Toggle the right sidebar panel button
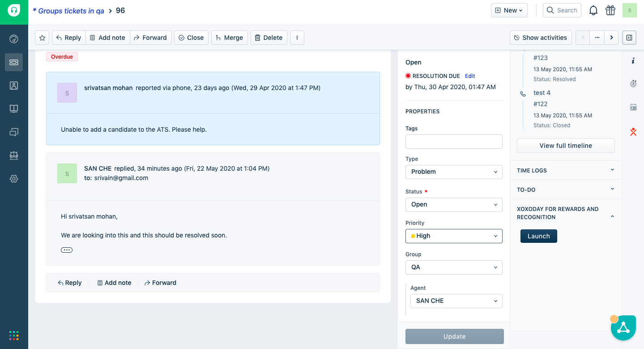The image size is (644, 349). 629,38
